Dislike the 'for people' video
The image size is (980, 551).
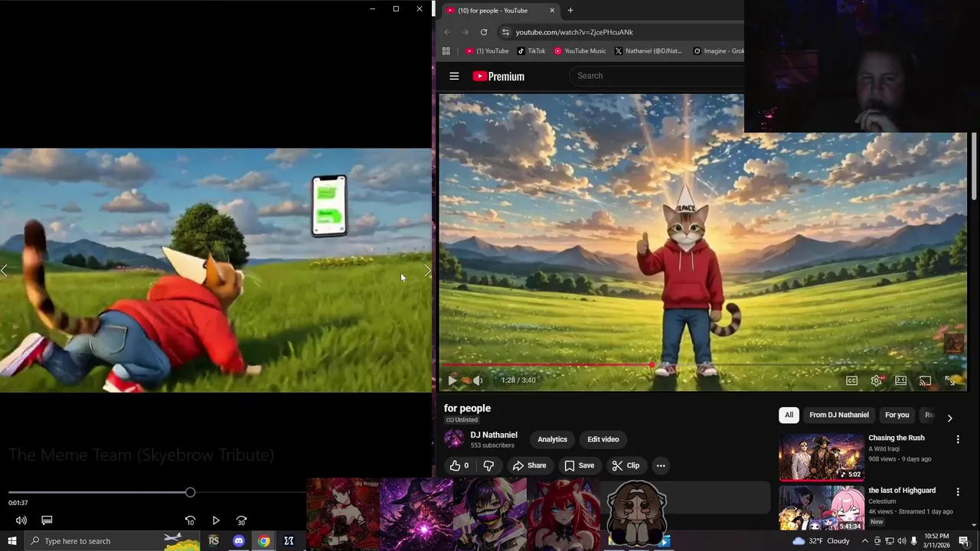[x=488, y=465]
